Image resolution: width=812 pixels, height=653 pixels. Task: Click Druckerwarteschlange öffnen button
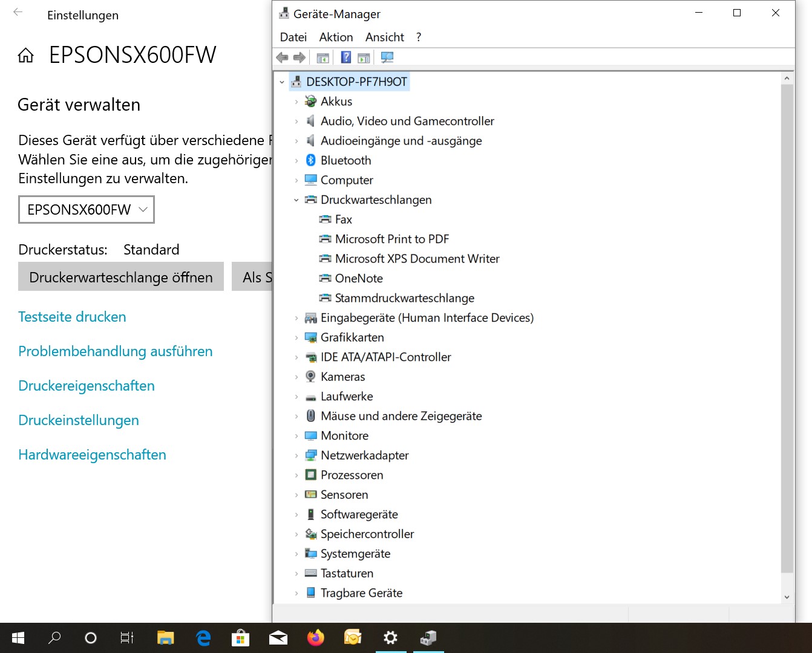(121, 278)
